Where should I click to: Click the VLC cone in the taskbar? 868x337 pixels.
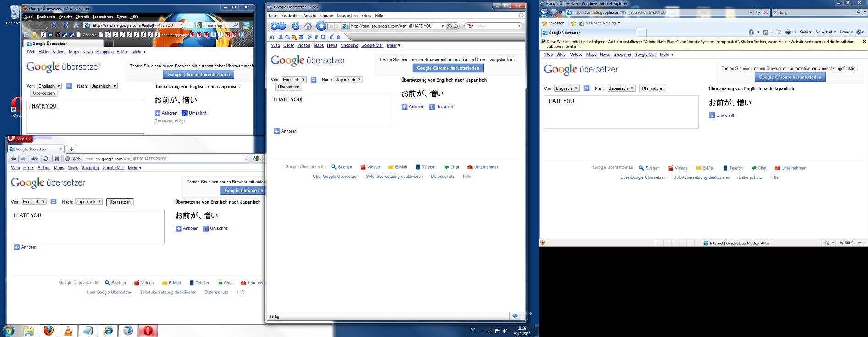(x=68, y=330)
